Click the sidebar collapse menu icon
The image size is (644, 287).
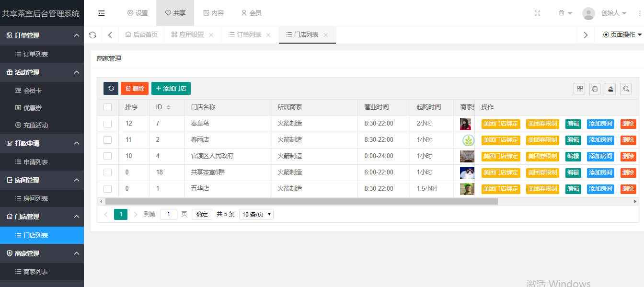(x=102, y=13)
